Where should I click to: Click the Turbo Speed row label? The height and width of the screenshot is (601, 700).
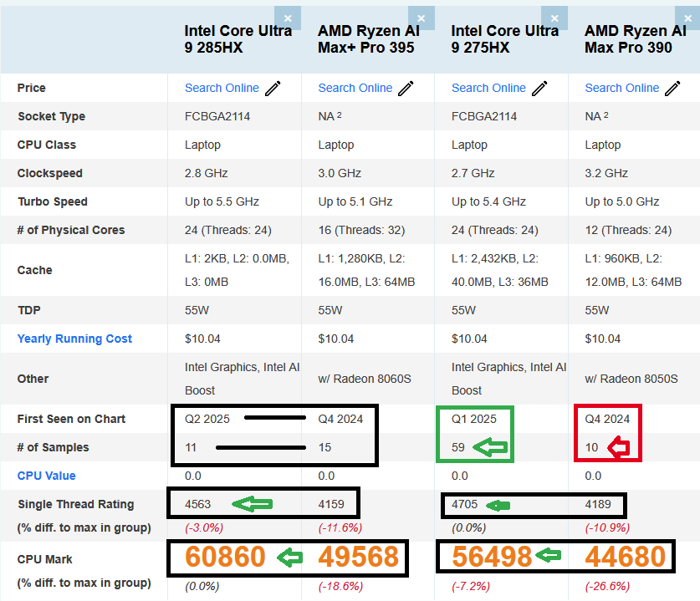coord(53,201)
